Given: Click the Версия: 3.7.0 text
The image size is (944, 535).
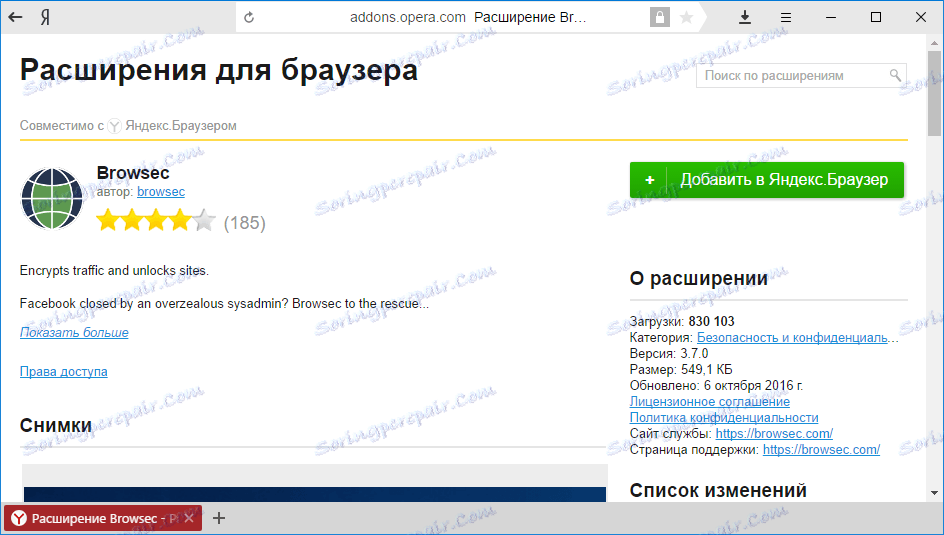Looking at the screenshot, I should coord(669,353).
